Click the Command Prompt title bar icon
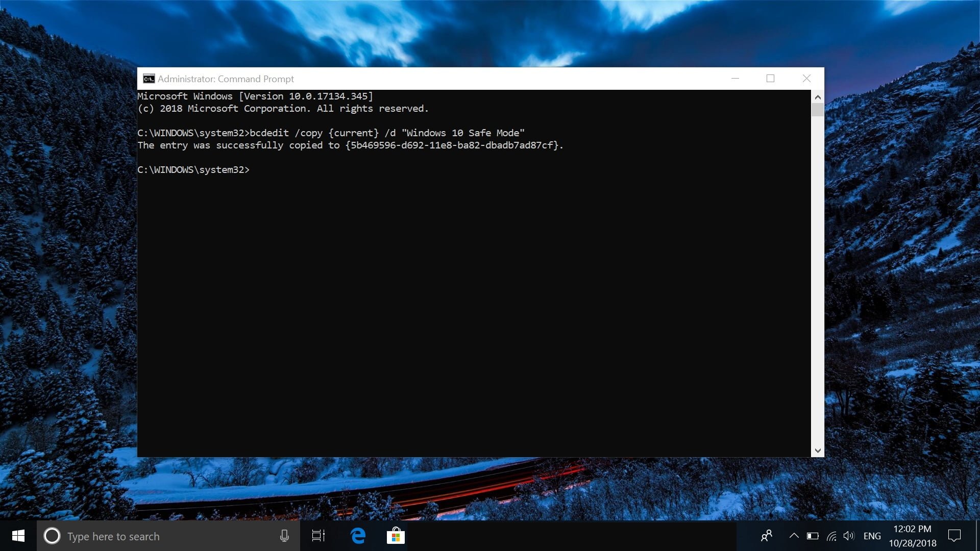980x551 pixels. pyautogui.click(x=149, y=79)
